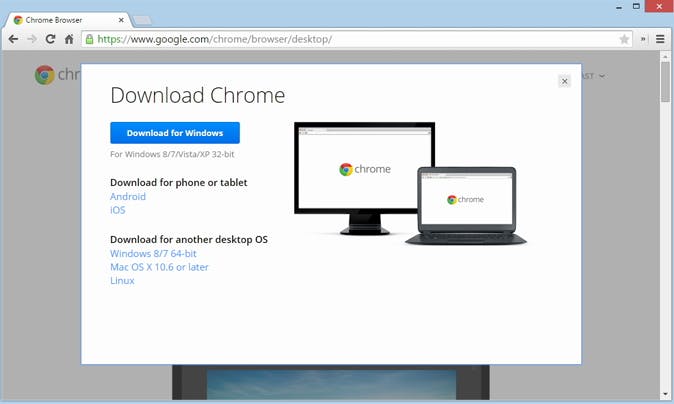Image resolution: width=674 pixels, height=404 pixels.
Task: Open the home page icon
Action: [x=69, y=39]
